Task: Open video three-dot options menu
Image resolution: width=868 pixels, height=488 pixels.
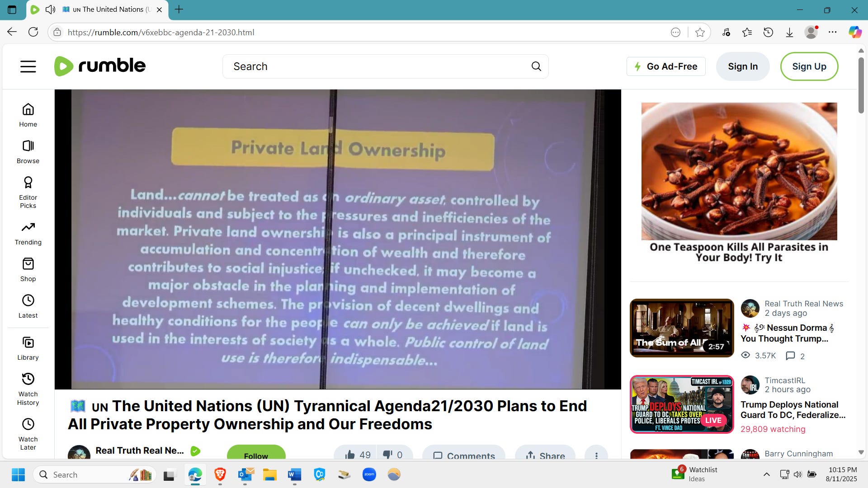Action: point(596,455)
